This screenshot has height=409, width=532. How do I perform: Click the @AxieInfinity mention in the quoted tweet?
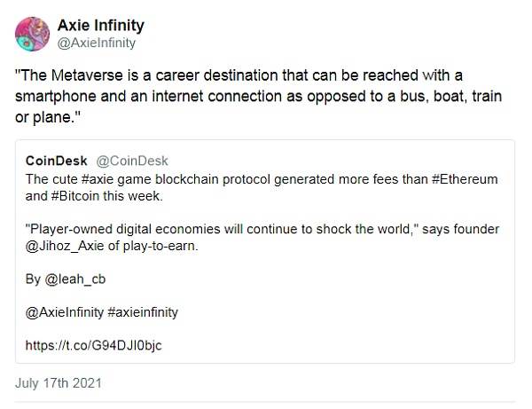(65, 312)
